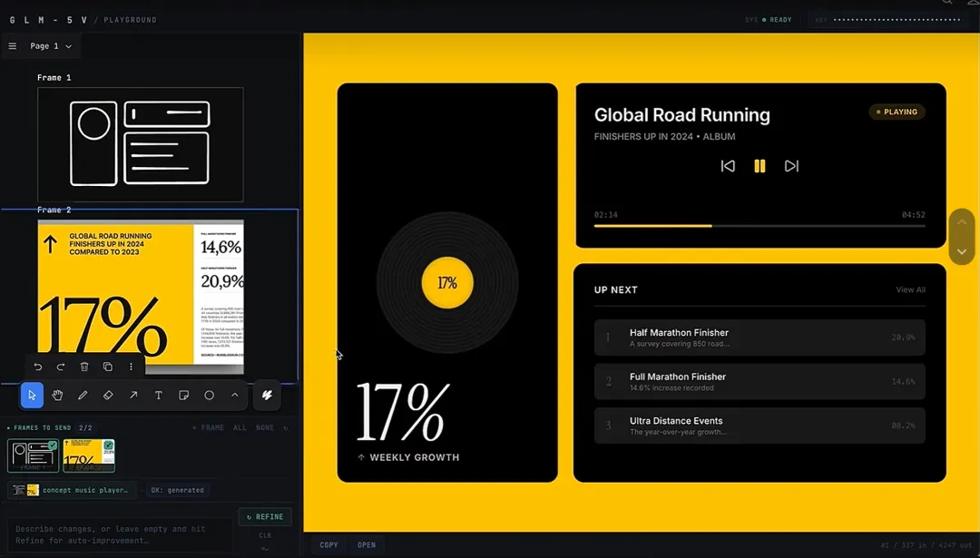980x558 pixels.
Task: Click the 02:14 elapsed time
Action: [605, 214]
